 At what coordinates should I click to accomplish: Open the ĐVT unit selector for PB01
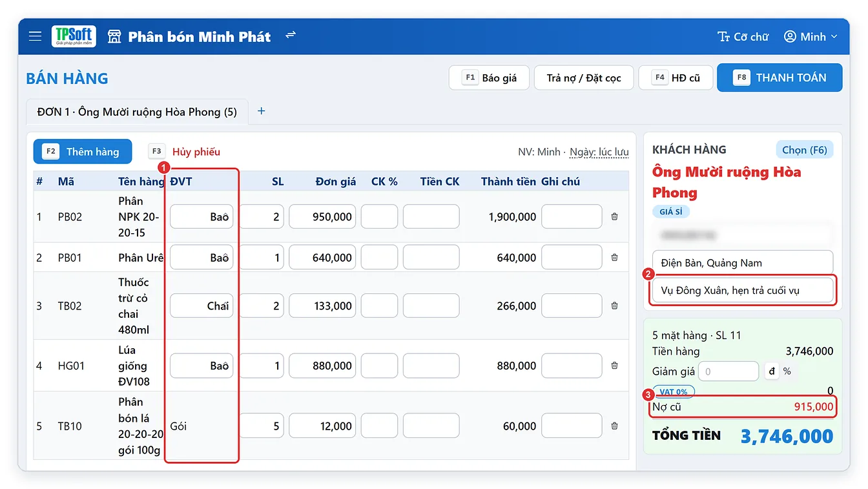point(201,258)
